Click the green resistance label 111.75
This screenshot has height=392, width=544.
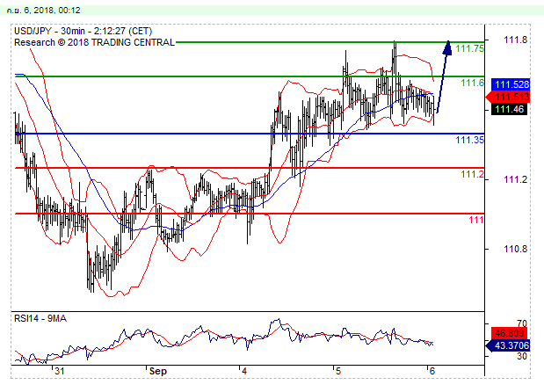(469, 48)
